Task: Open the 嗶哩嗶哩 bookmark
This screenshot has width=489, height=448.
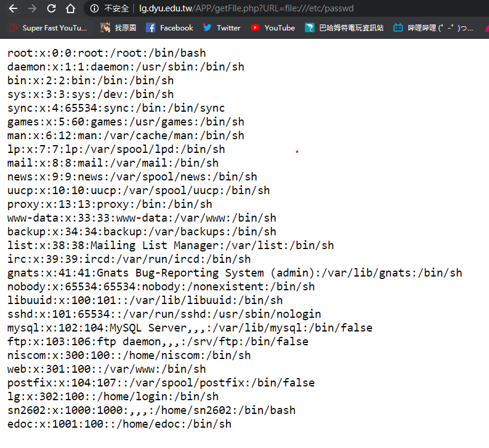Action: (x=433, y=27)
